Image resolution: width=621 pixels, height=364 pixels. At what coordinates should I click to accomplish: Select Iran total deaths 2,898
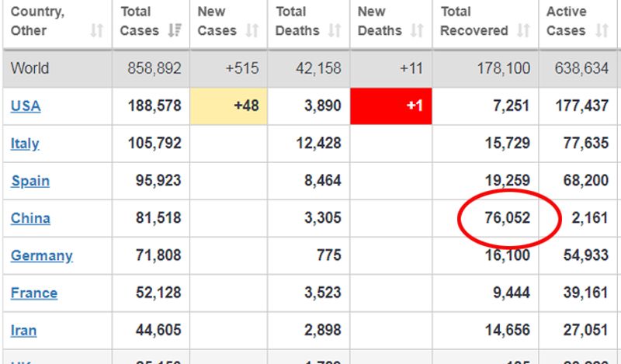(322, 330)
